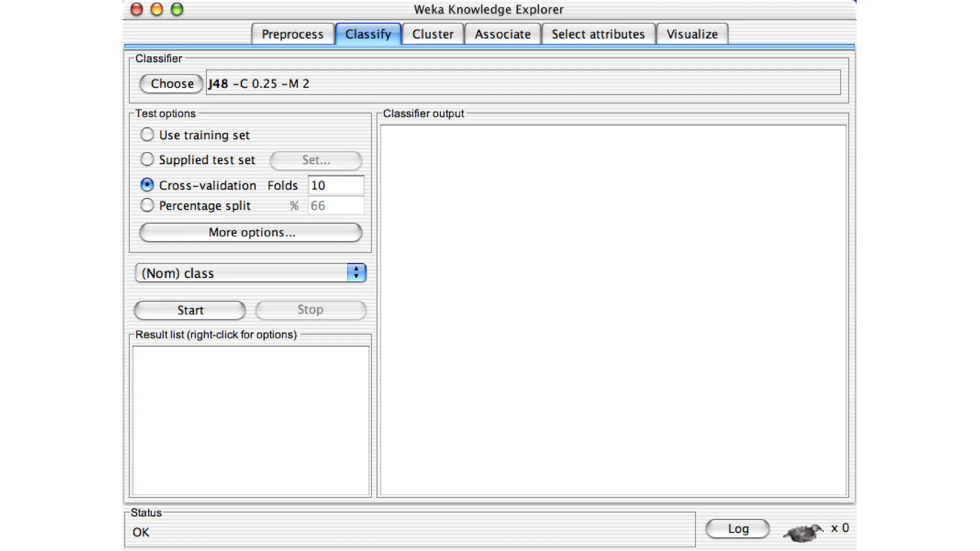The image size is (980, 551).
Task: Open the (Nom) class dropdown
Action: [x=250, y=273]
